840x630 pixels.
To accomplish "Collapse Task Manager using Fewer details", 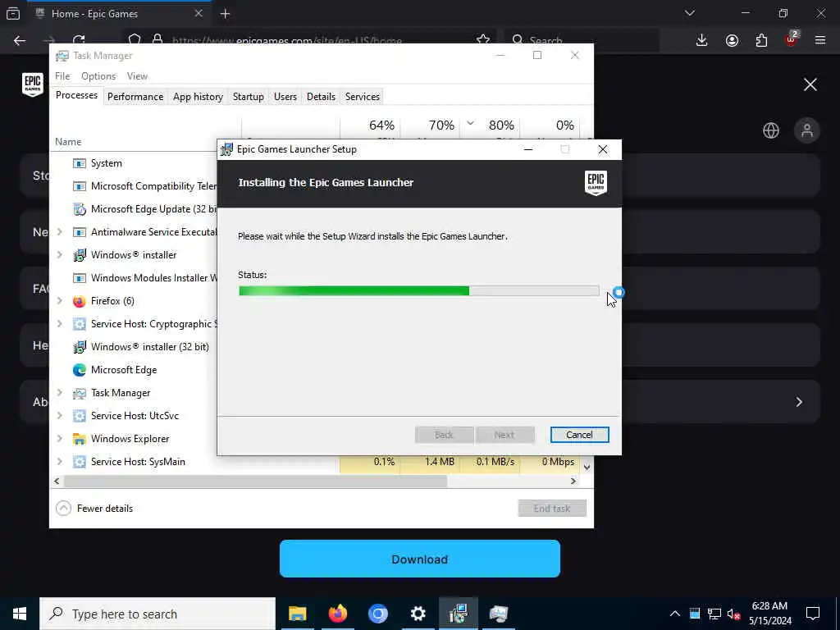I will point(95,509).
